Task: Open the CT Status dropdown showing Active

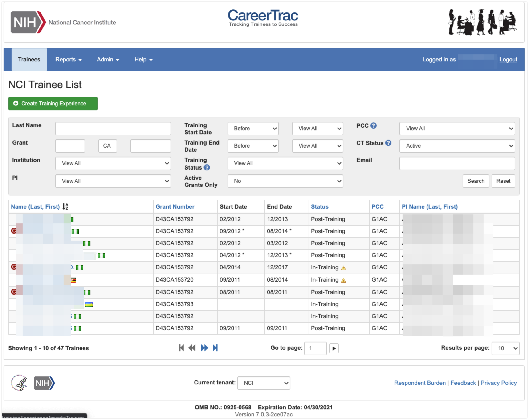Action: pos(457,146)
